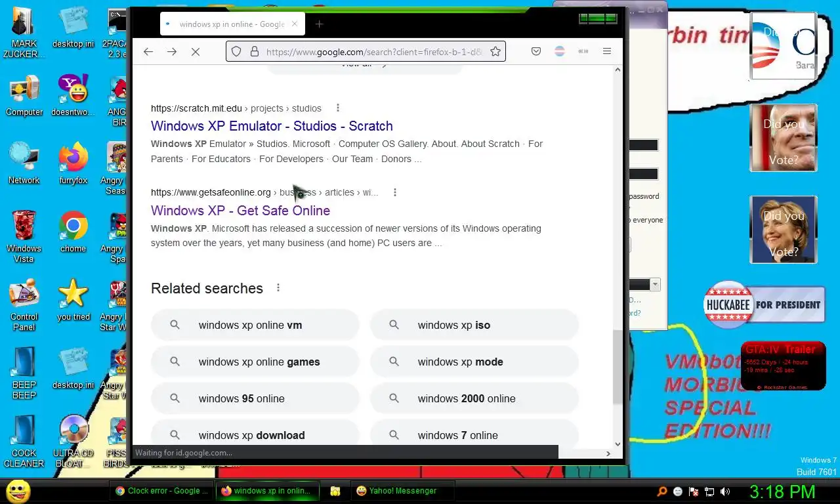This screenshot has height=504, width=840.
Task: Open the three-dot menu beside Related searches
Action: coord(278,287)
